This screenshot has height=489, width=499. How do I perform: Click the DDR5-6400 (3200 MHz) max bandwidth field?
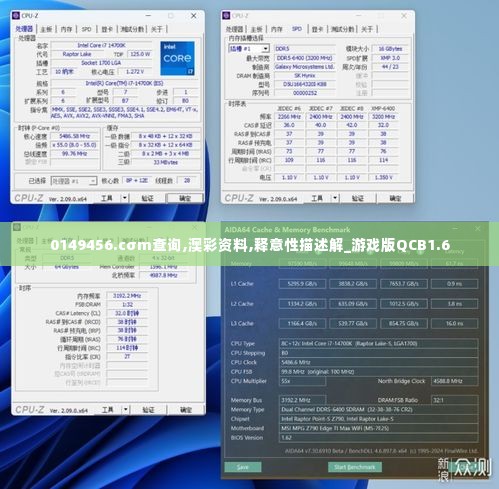click(304, 58)
